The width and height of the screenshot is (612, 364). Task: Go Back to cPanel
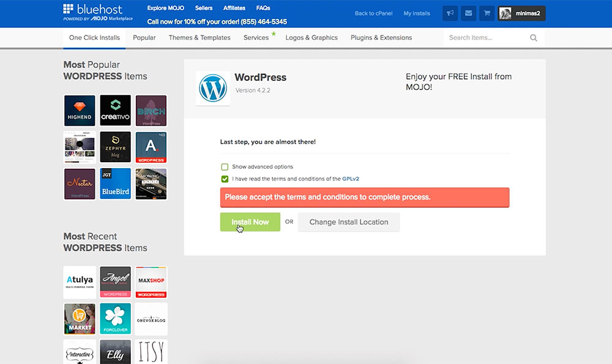pos(373,13)
